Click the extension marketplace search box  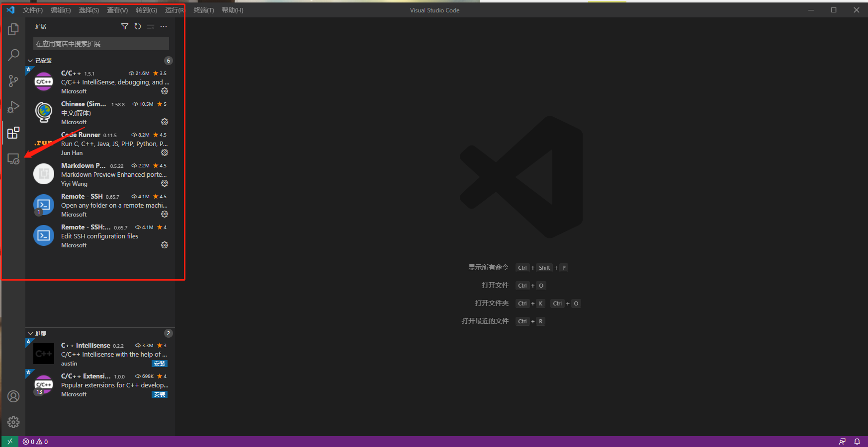pos(100,44)
